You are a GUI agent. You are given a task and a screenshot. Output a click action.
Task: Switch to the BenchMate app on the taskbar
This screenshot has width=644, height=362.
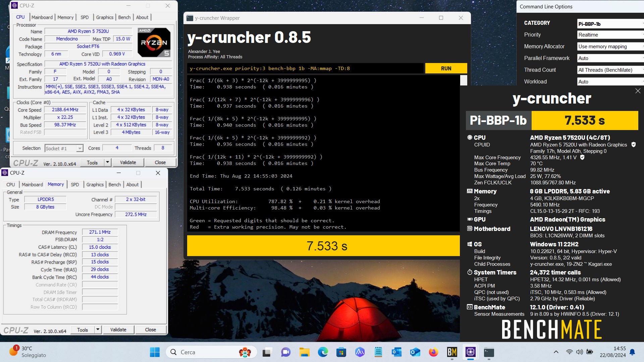click(x=452, y=352)
